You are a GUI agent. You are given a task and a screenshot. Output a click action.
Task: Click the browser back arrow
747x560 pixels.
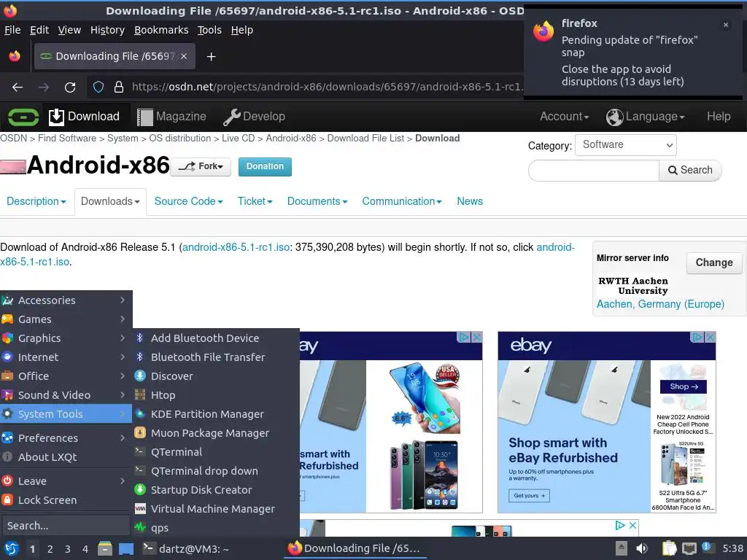(18, 87)
